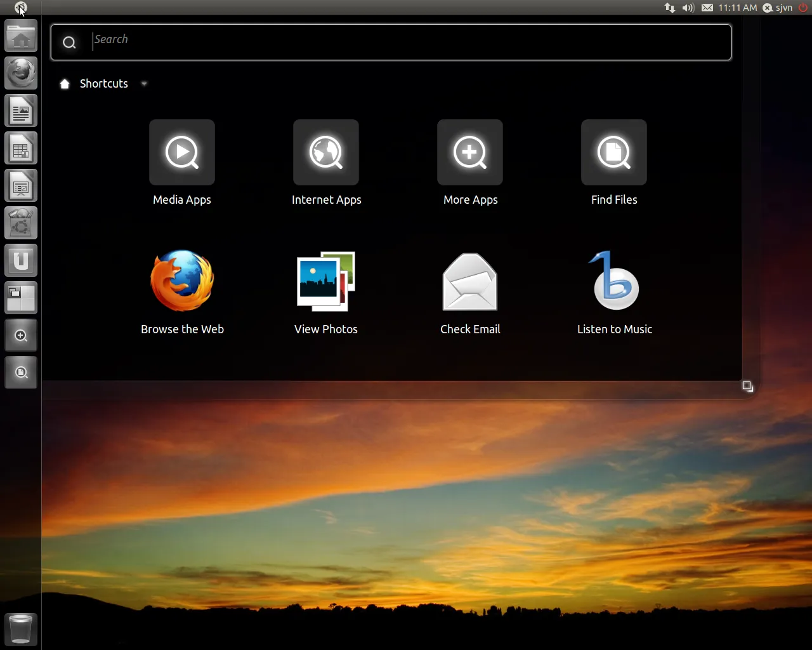Open Ubuntu Software Center in launcher
The width and height of the screenshot is (812, 650).
point(21,223)
